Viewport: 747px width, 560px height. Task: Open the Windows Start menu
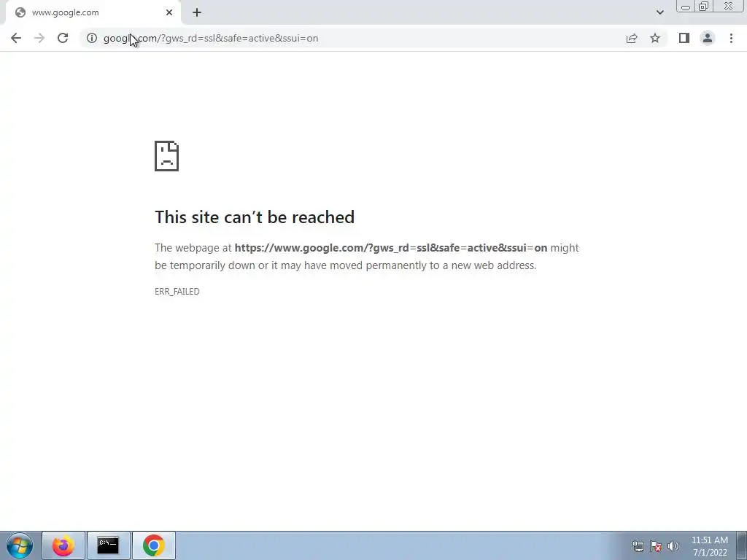20,545
